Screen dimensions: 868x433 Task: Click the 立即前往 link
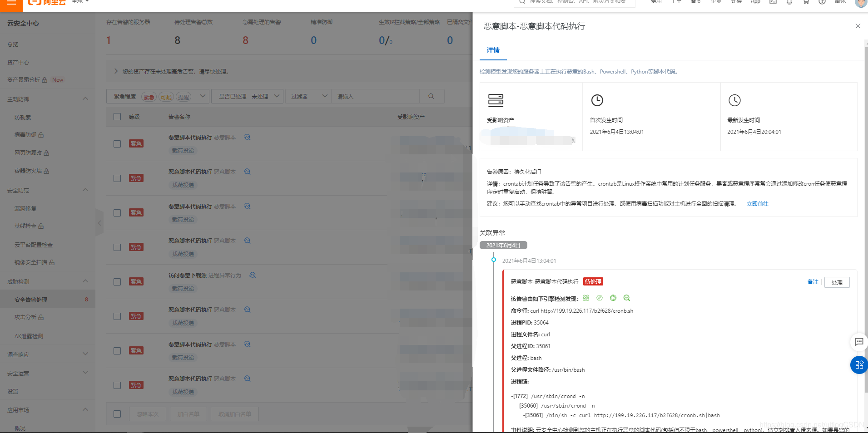pos(757,203)
